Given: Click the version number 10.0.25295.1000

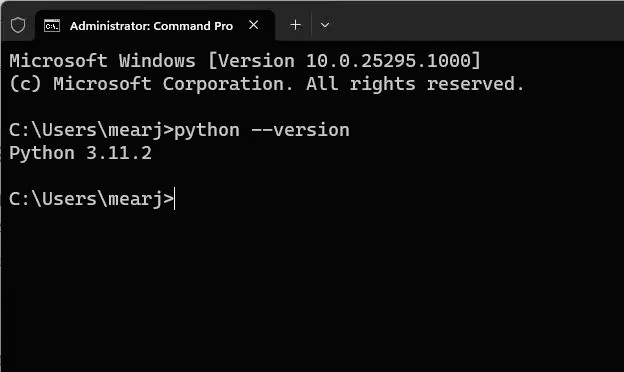Looking at the screenshot, I should 388,61.
